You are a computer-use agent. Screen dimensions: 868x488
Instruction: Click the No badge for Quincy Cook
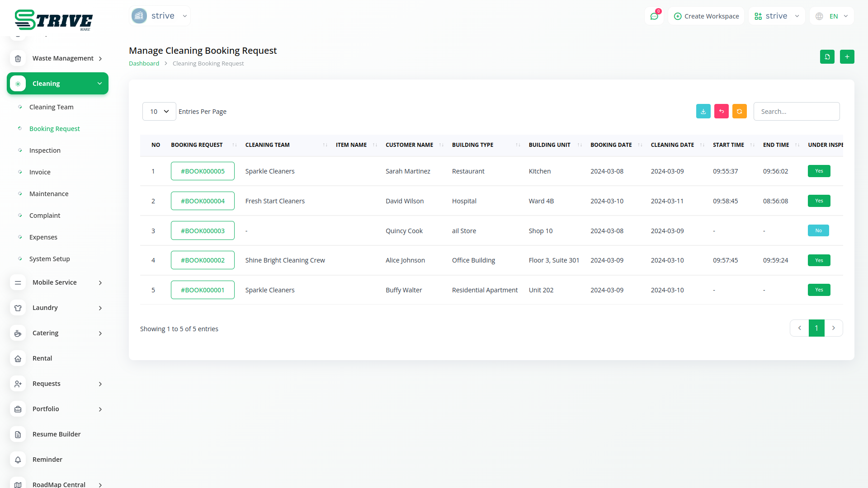818,230
